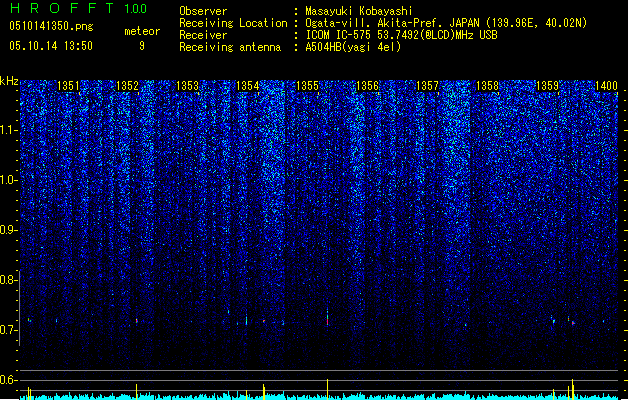The image size is (629, 400).
Task: Click the 1357 time marker
Action: point(427,86)
